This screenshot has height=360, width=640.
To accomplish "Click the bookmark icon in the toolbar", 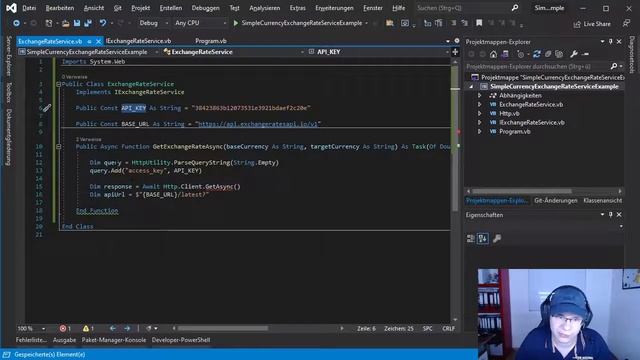I will (x=479, y=23).
